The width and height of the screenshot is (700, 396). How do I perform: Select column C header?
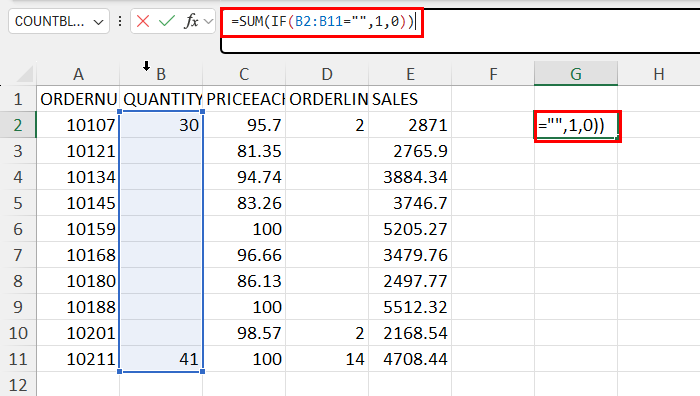[244, 74]
